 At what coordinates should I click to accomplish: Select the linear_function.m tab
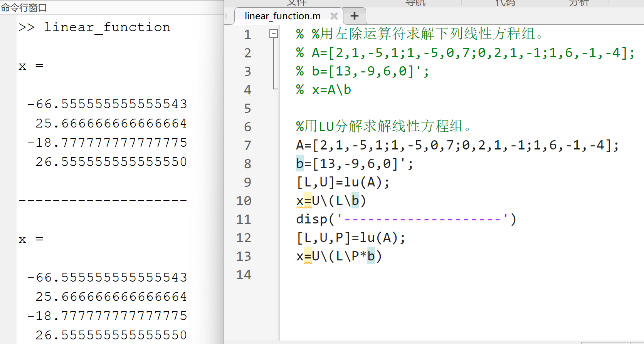[x=282, y=16]
